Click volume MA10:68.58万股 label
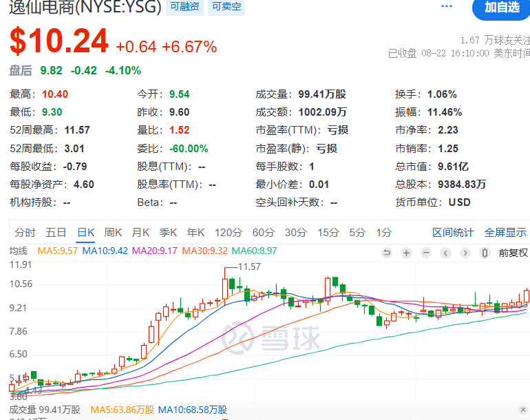 click(x=192, y=410)
